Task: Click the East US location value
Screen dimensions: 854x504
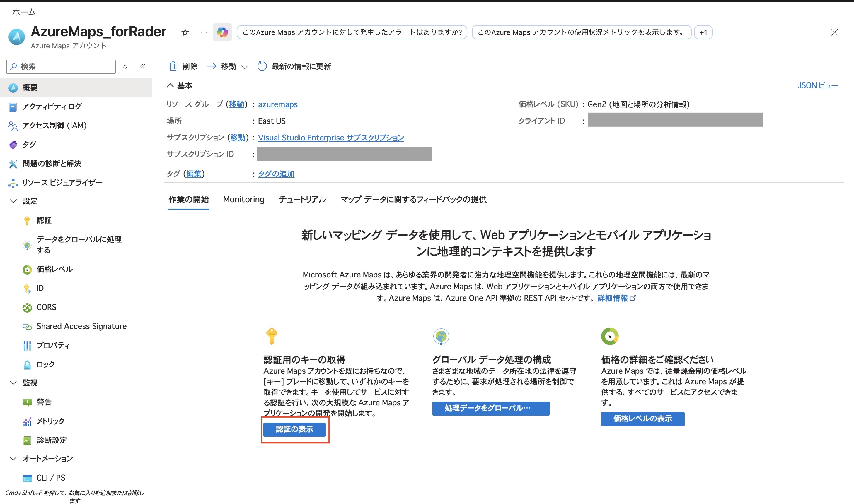Action: pos(272,121)
